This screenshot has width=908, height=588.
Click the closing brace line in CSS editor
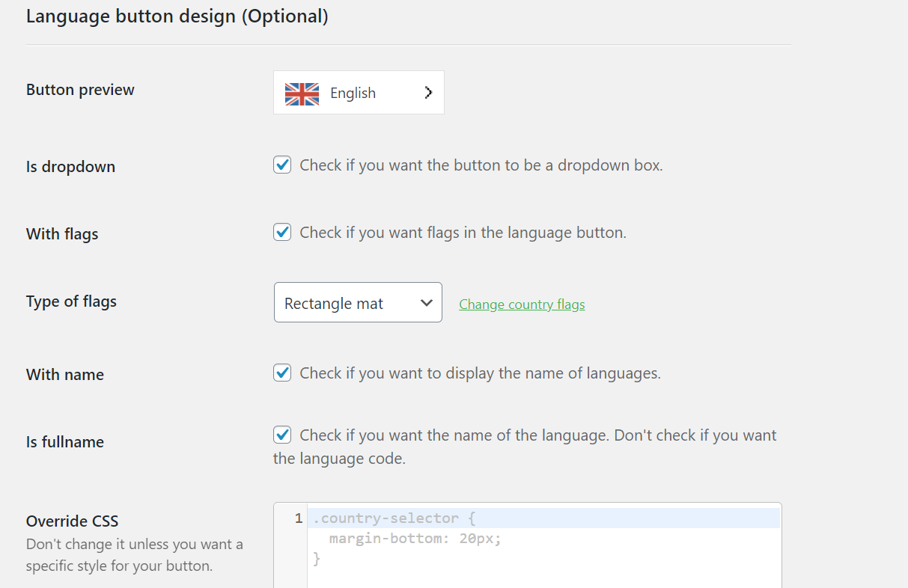317,558
